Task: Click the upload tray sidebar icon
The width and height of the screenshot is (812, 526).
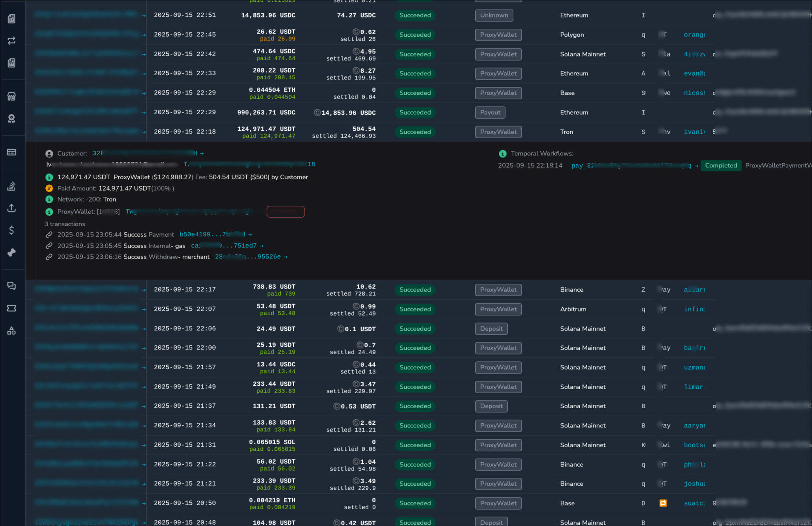Action: [x=12, y=208]
